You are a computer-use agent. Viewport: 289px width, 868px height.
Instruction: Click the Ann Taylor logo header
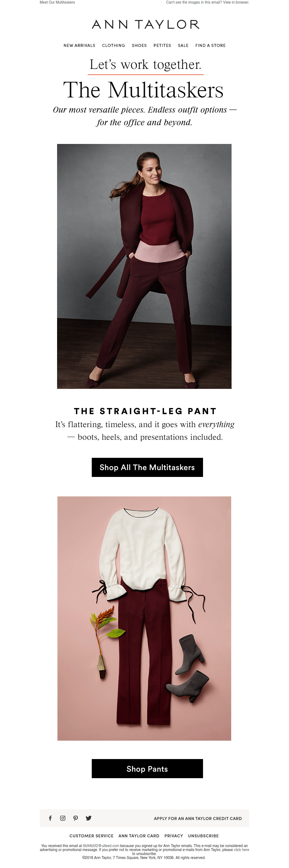coord(145,25)
